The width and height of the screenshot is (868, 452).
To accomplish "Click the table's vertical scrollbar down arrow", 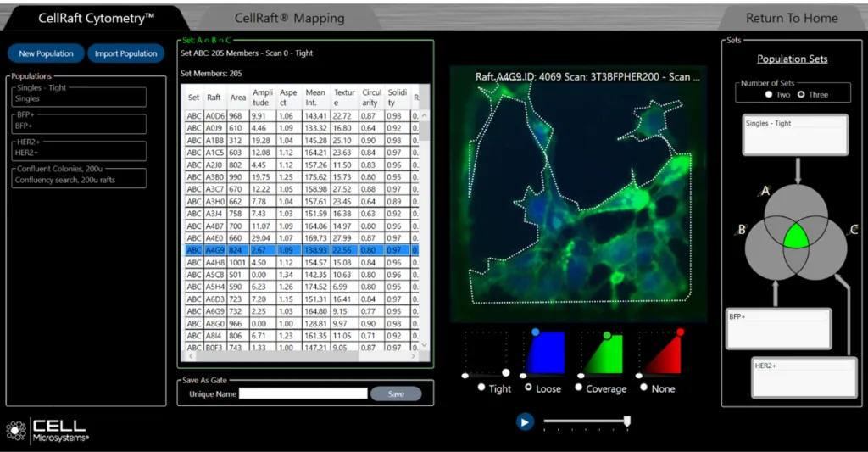I will coord(425,345).
